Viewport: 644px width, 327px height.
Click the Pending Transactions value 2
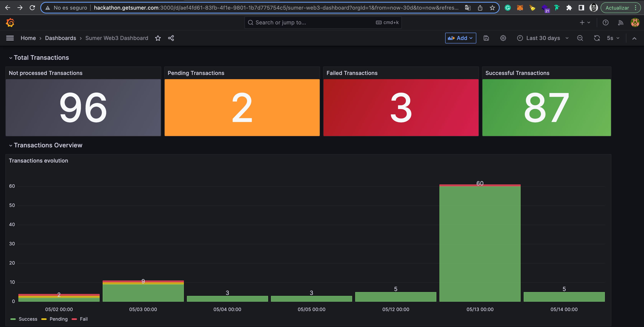click(242, 107)
